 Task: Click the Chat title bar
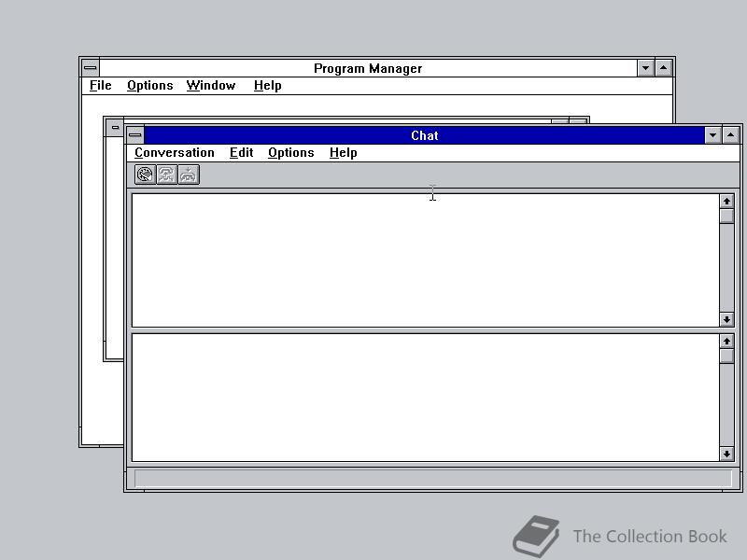[x=424, y=135]
